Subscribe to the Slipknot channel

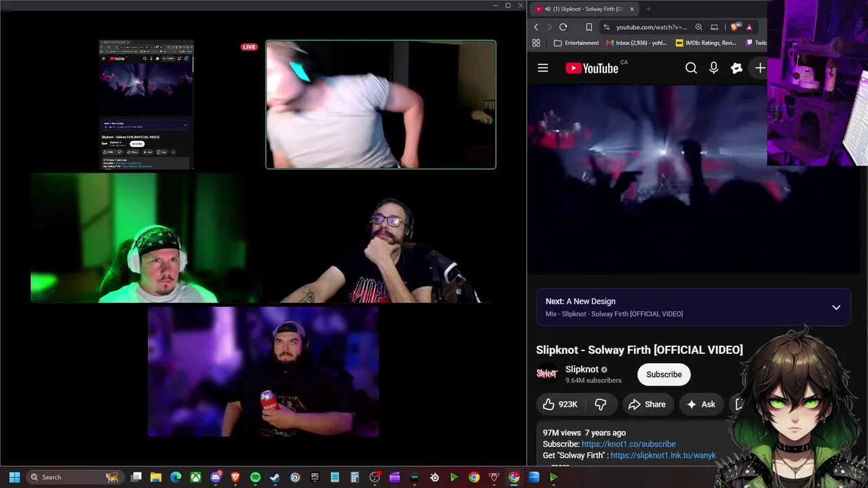tap(664, 374)
